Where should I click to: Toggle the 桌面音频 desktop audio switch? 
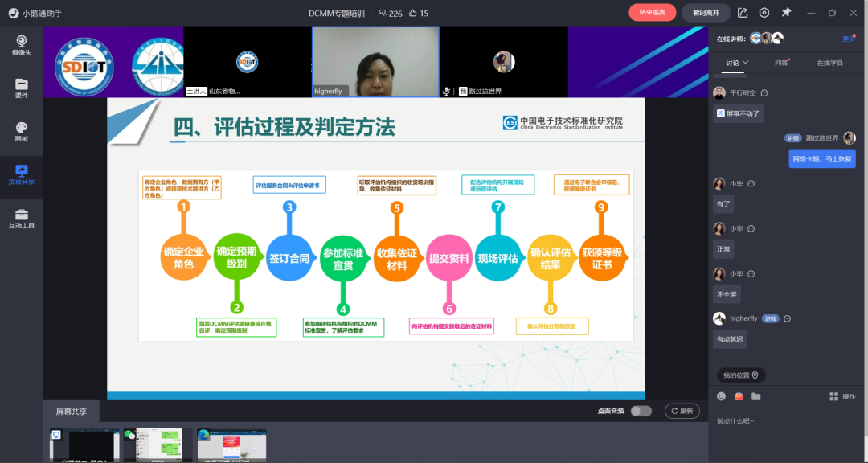click(641, 411)
